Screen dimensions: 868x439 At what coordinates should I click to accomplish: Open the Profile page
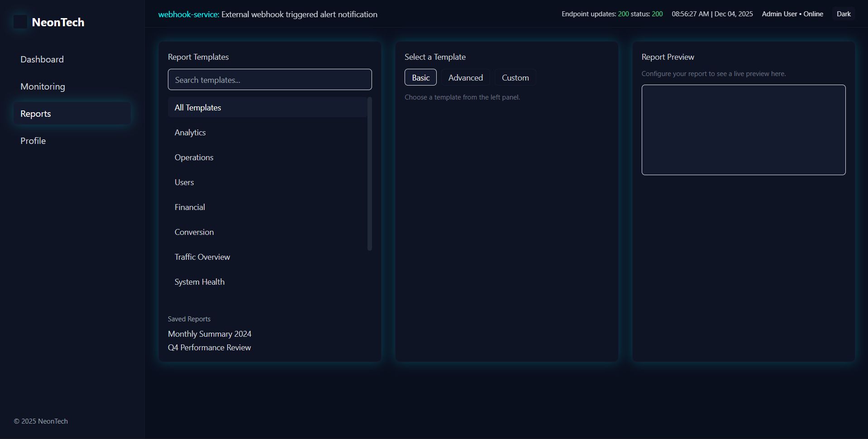[x=72, y=141]
